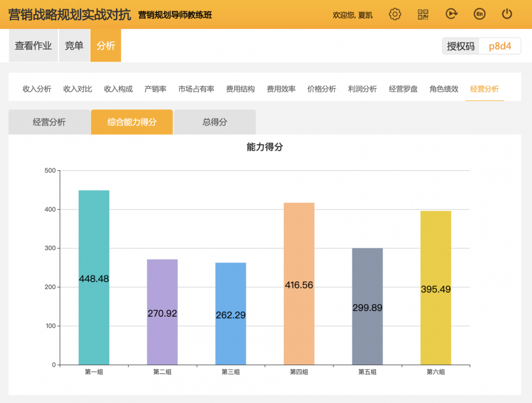Click the orange 第四组 bar
Viewport: 532px width, 403px height.
(299, 284)
